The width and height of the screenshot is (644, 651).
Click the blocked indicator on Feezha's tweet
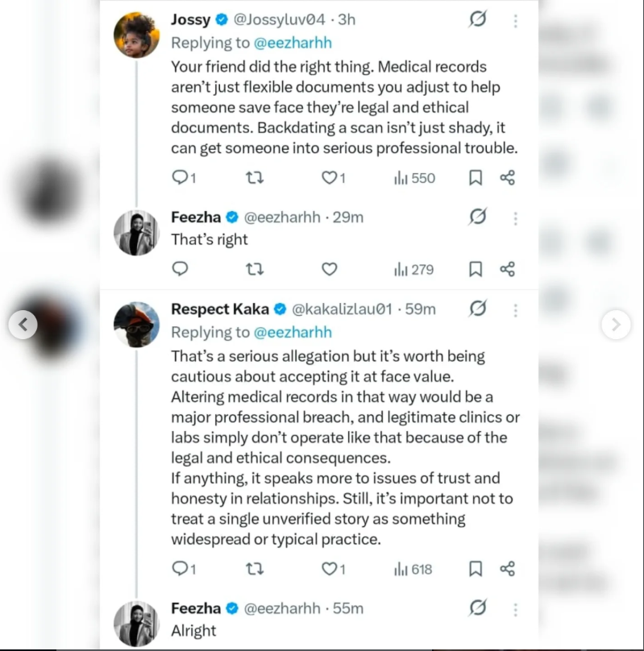click(477, 217)
